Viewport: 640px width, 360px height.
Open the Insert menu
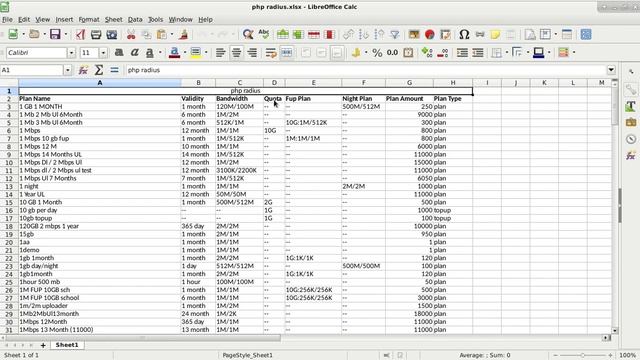(x=64, y=20)
